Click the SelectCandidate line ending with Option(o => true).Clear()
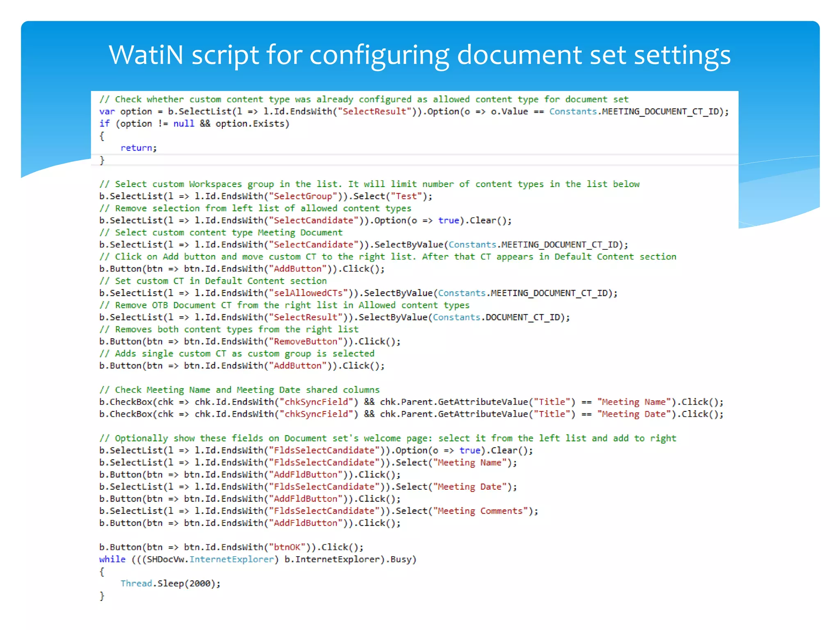This screenshot has height=630, width=840. (x=306, y=220)
